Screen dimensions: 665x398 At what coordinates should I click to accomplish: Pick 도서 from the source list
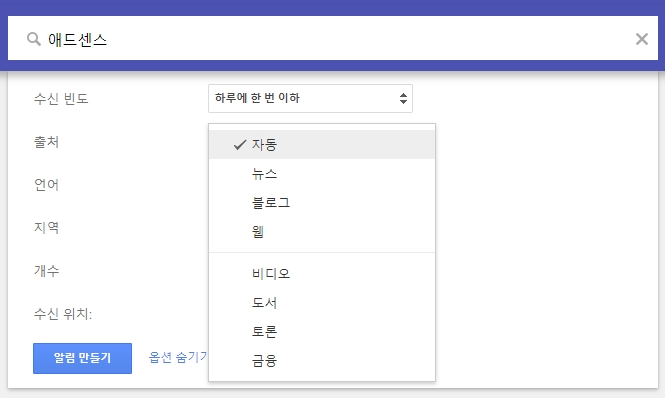point(322,303)
